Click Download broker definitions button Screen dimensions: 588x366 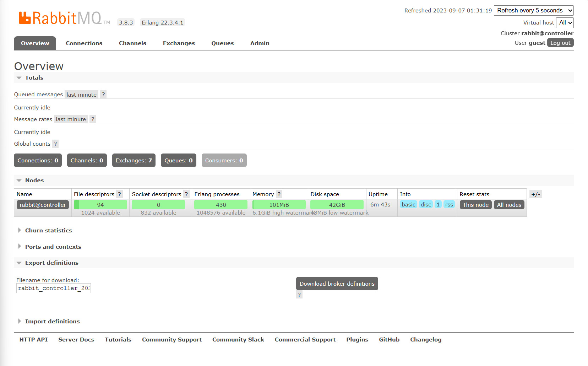click(x=337, y=284)
